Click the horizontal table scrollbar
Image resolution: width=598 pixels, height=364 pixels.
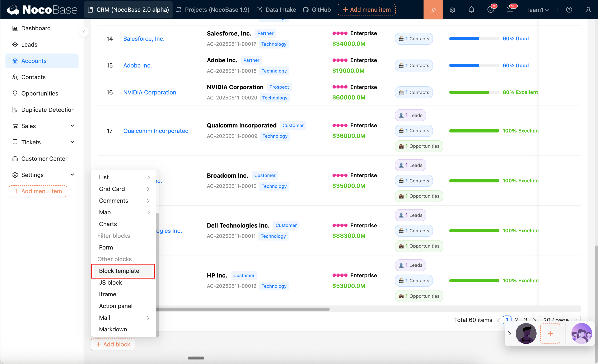pyautogui.click(x=243, y=309)
